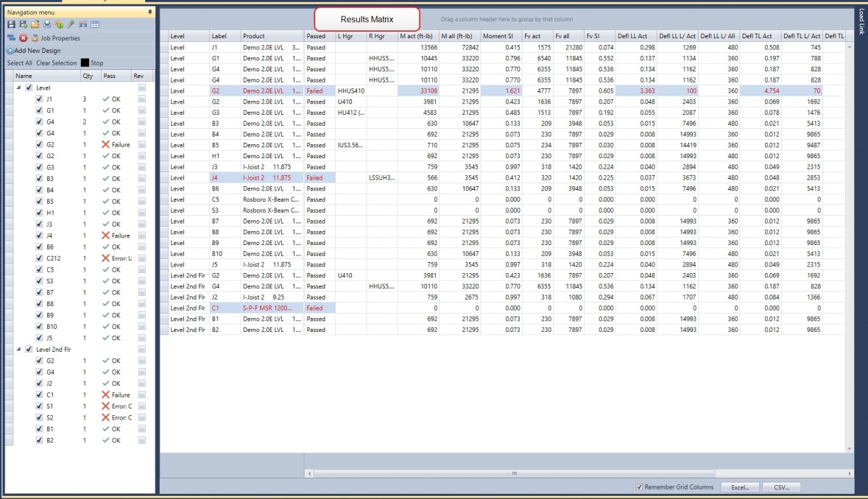Click Select All in navigation menu
Viewport: 868px width, 499px height.
pos(19,63)
